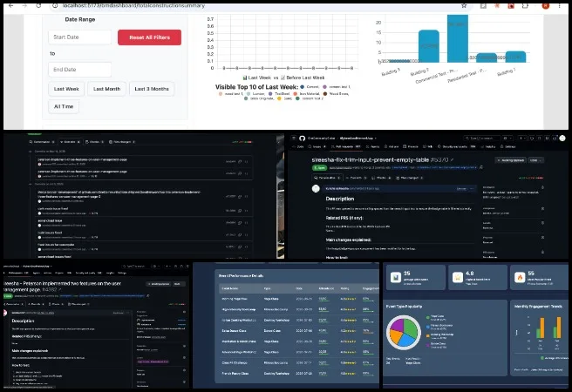The width and height of the screenshot is (572, 392).
Task: Open the 'build issues fixed' commit
Action: pyautogui.click(x=50, y=233)
